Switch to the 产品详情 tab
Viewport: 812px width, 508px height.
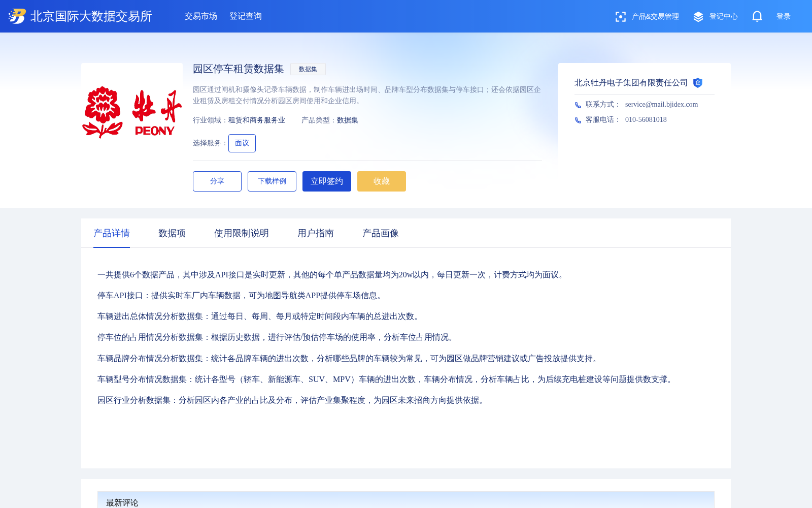(x=112, y=233)
